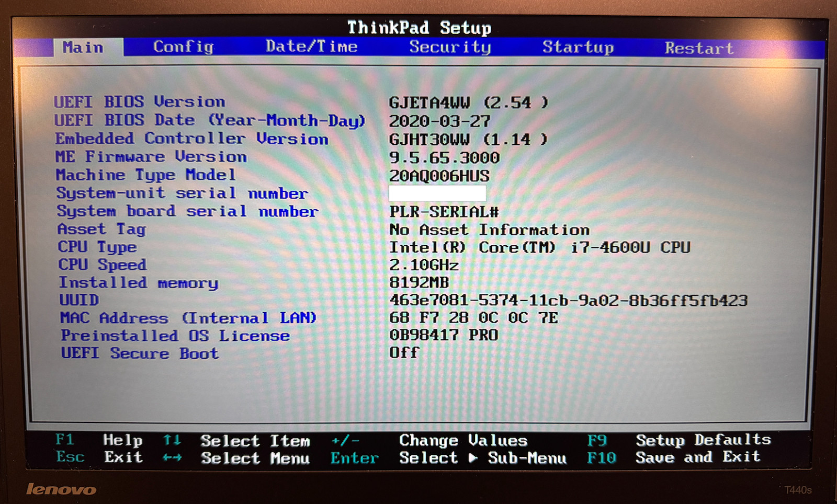Click ME Firmware Version label

point(151,156)
